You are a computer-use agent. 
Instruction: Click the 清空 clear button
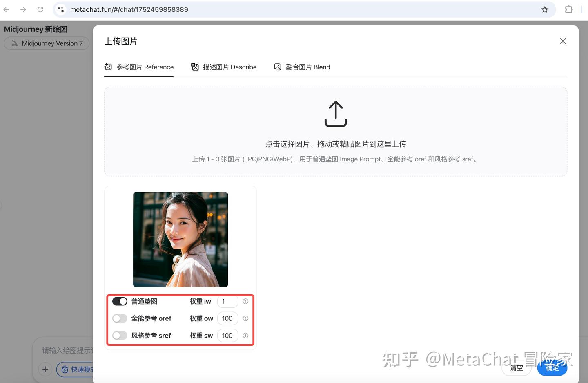pyautogui.click(x=516, y=368)
